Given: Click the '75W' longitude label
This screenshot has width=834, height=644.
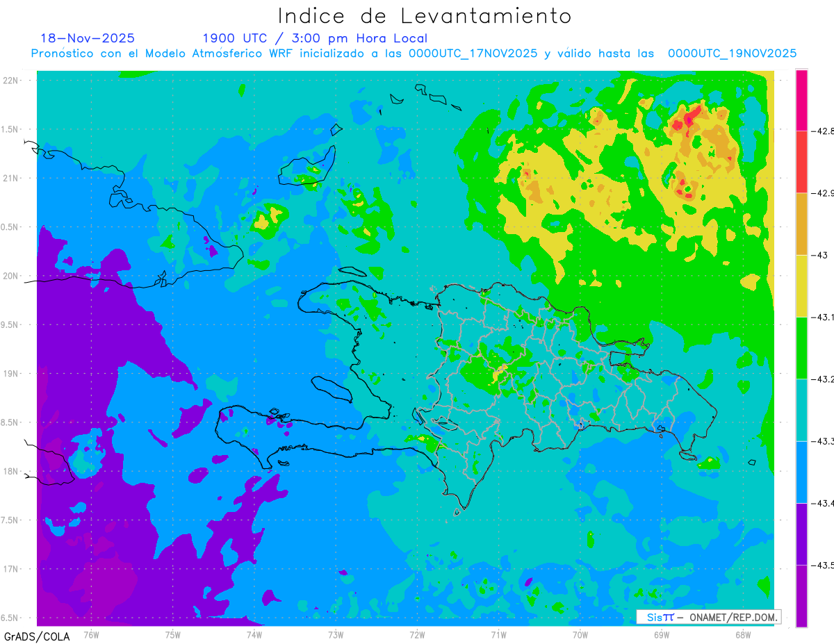Looking at the screenshot, I should click(173, 634).
